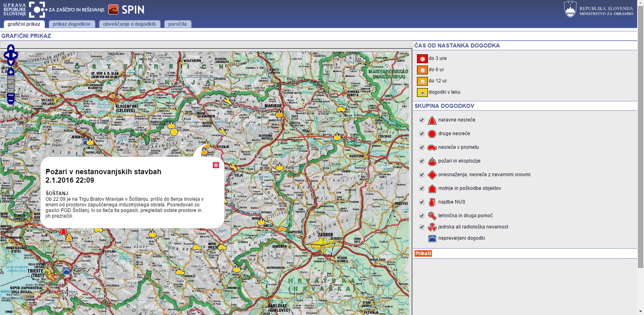The height and width of the screenshot is (315, 644).
Task: Click the 'ČAS OD NASTANKA DOGODKA' heading
Action: (457, 45)
